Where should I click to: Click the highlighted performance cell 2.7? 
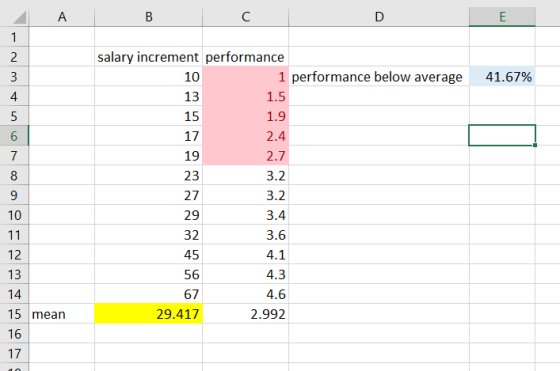[x=245, y=156]
